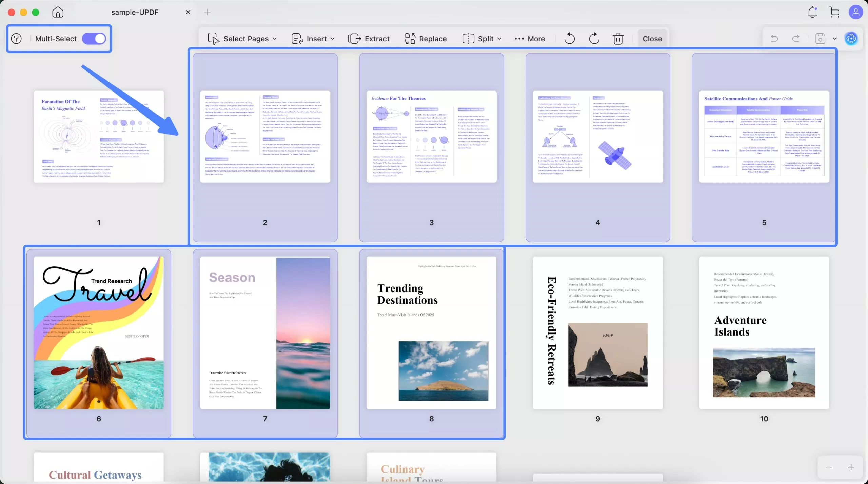This screenshot has width=868, height=484.
Task: Open the Split dropdown
Action: pos(482,39)
